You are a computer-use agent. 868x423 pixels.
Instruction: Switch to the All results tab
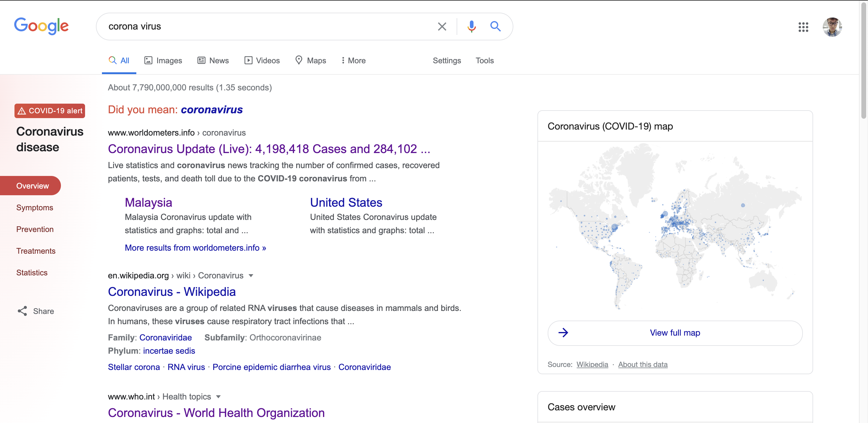pyautogui.click(x=119, y=61)
